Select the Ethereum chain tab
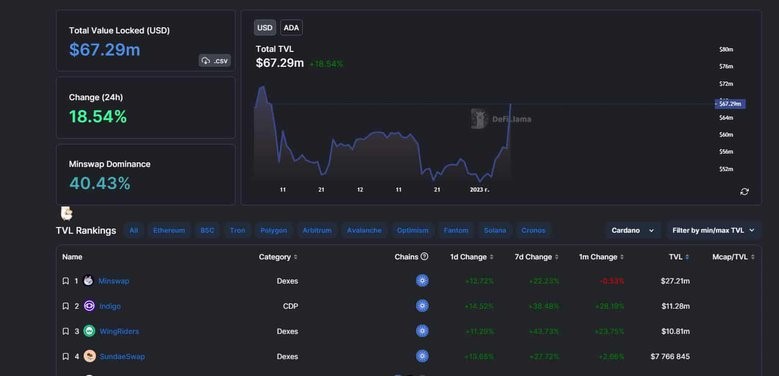Screen dimensions: 779x376 [169, 230]
